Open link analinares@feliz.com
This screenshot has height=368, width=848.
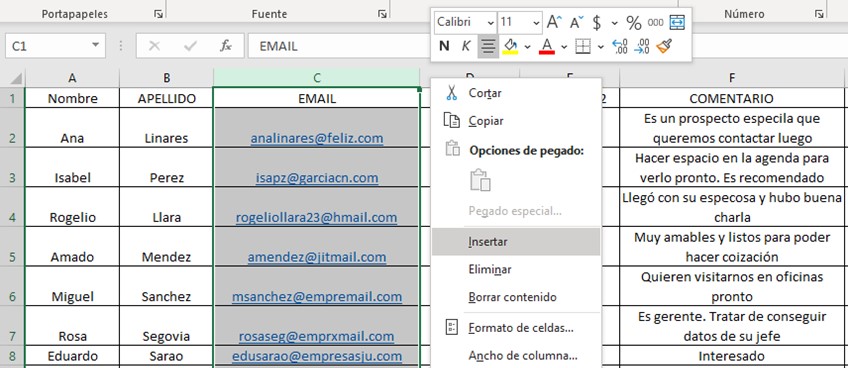point(317,138)
